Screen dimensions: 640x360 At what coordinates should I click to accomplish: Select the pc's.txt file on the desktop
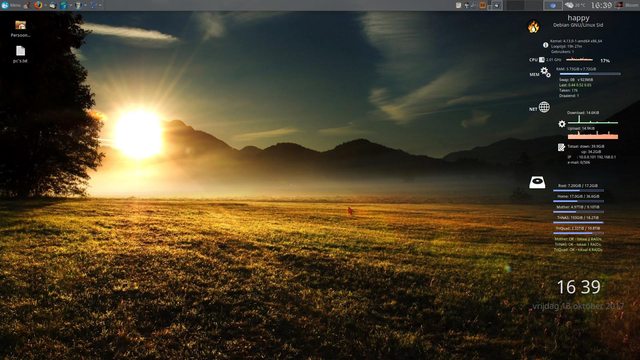(20, 54)
